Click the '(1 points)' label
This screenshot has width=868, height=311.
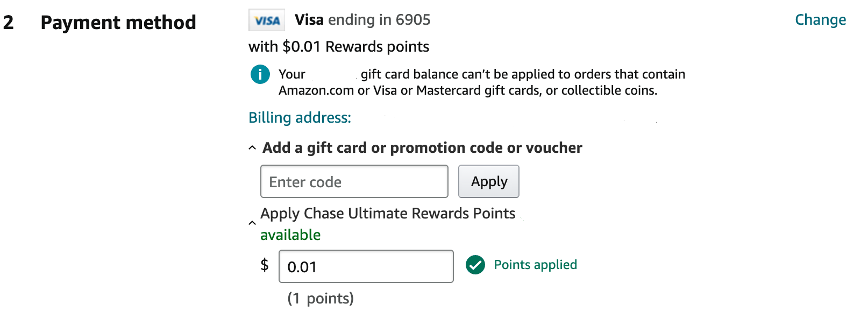[x=320, y=298]
